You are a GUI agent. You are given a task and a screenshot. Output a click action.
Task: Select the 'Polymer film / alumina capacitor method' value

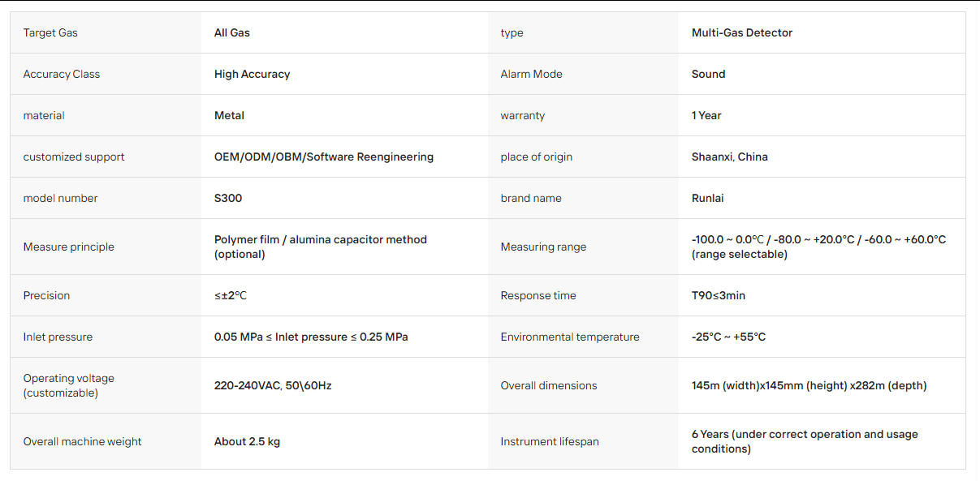[x=321, y=247]
